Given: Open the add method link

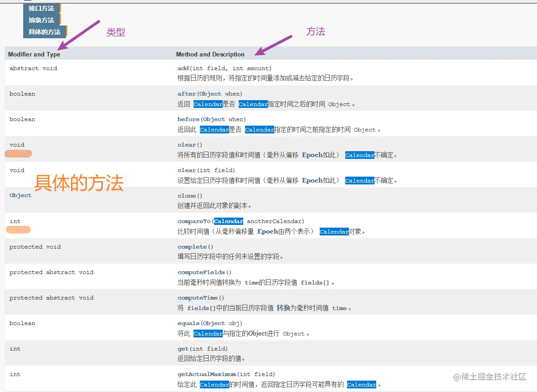Looking at the screenshot, I should coord(183,68).
